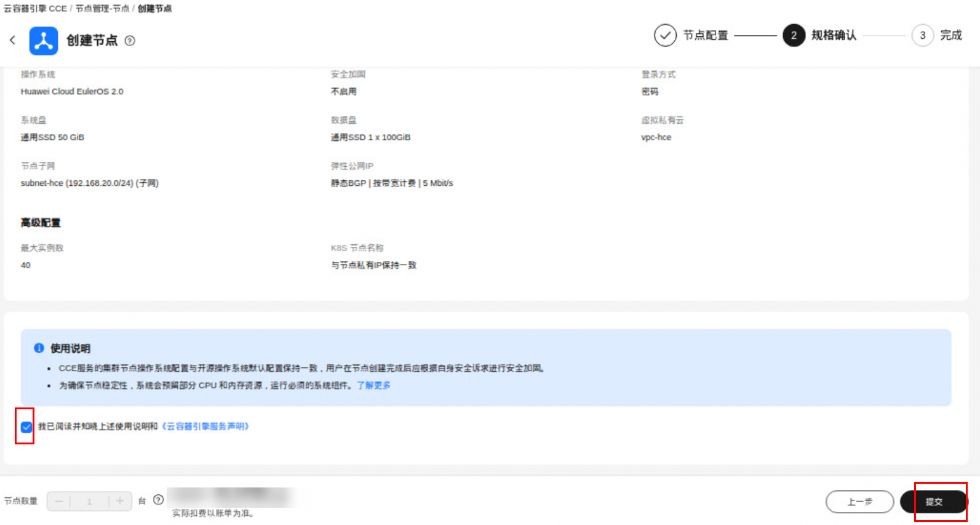
Task: Select the subnet-hce (192.168.20.0/24) value
Action: click(x=90, y=183)
